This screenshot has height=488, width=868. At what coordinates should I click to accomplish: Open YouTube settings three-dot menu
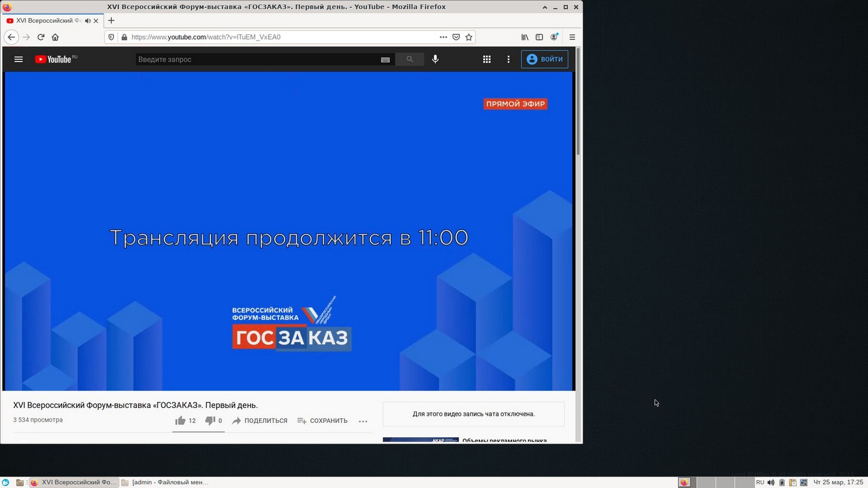(508, 59)
